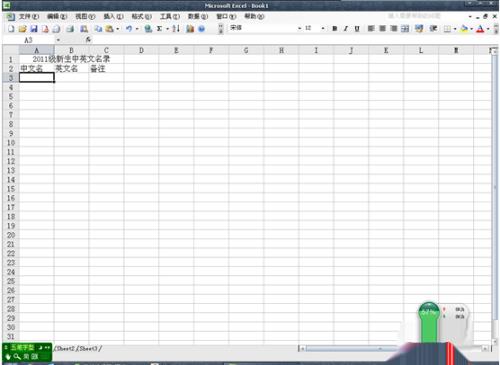500x365 pixels.
Task: Open the 编辑 (Edit) menu
Action: (57, 16)
